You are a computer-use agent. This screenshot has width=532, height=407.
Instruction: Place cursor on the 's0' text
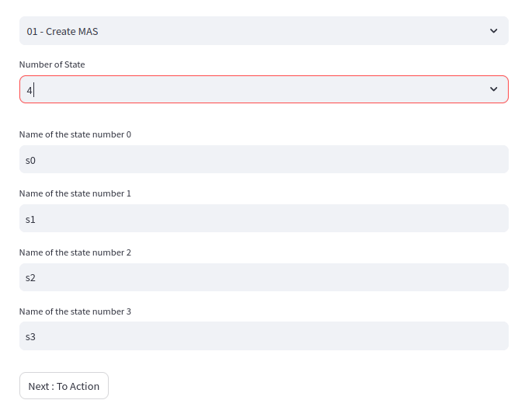(x=31, y=161)
